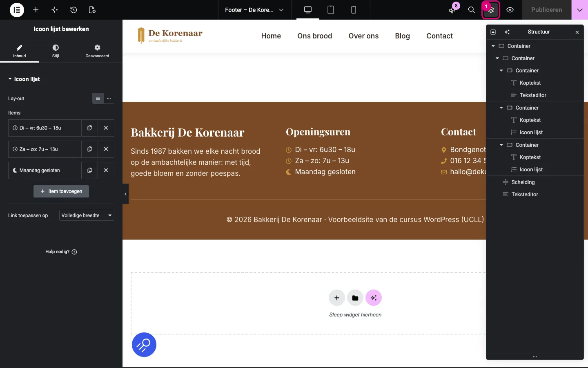Open the revision history icon
The height and width of the screenshot is (368, 588).
pyautogui.click(x=73, y=10)
